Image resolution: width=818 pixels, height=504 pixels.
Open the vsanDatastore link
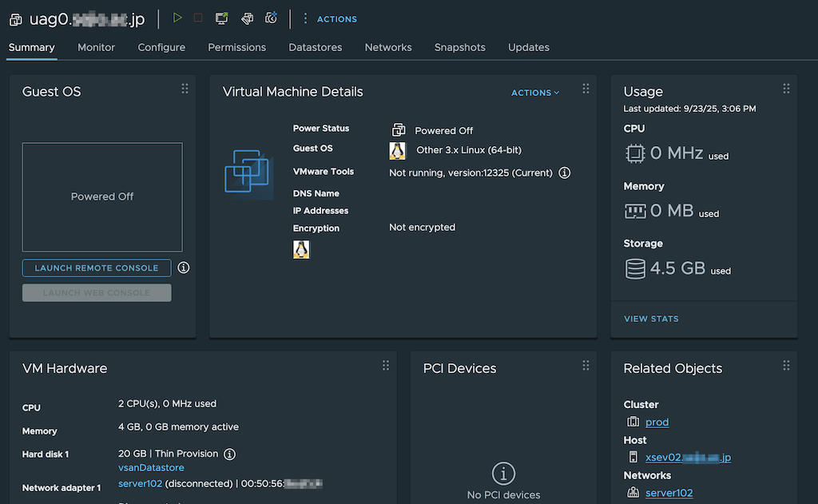click(151, 468)
